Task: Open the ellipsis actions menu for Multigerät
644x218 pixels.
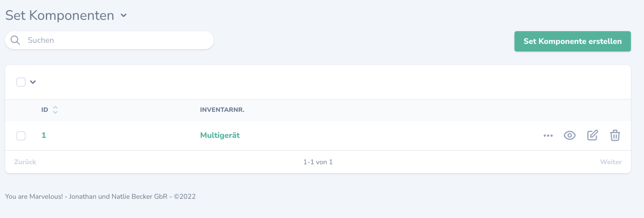Action: point(548,135)
